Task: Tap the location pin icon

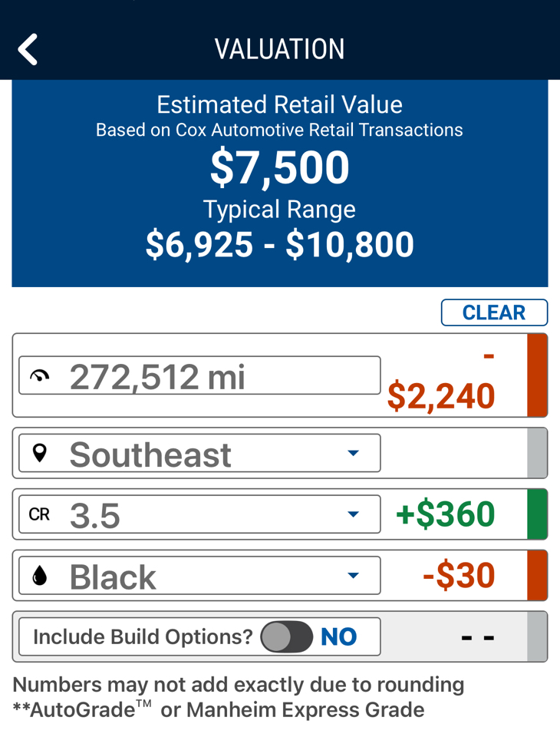Action: (x=40, y=453)
